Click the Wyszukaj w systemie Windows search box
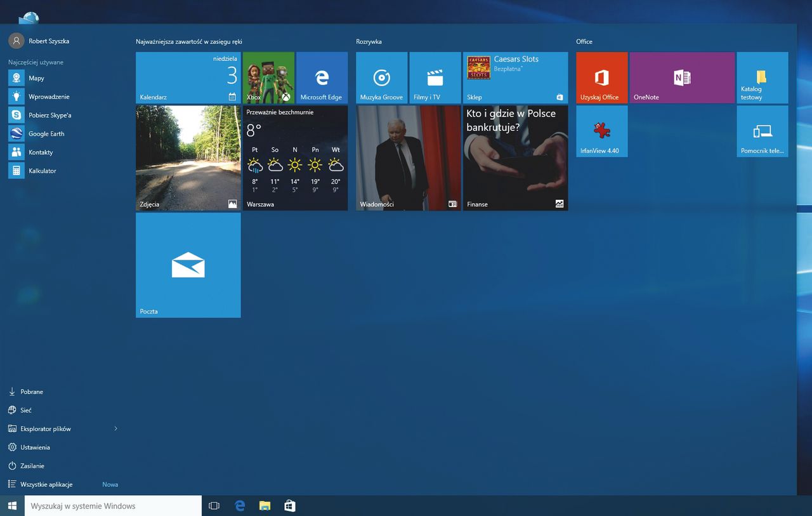This screenshot has height=516, width=812. click(113, 506)
